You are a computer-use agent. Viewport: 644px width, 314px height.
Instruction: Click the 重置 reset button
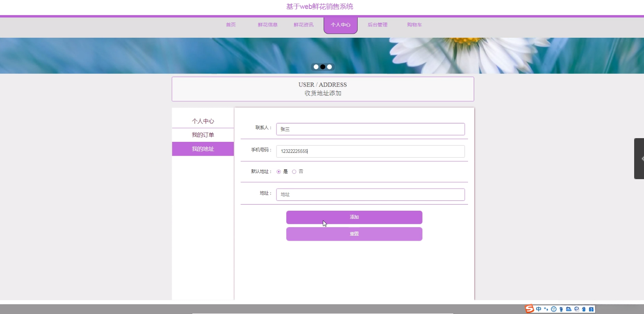(x=354, y=234)
